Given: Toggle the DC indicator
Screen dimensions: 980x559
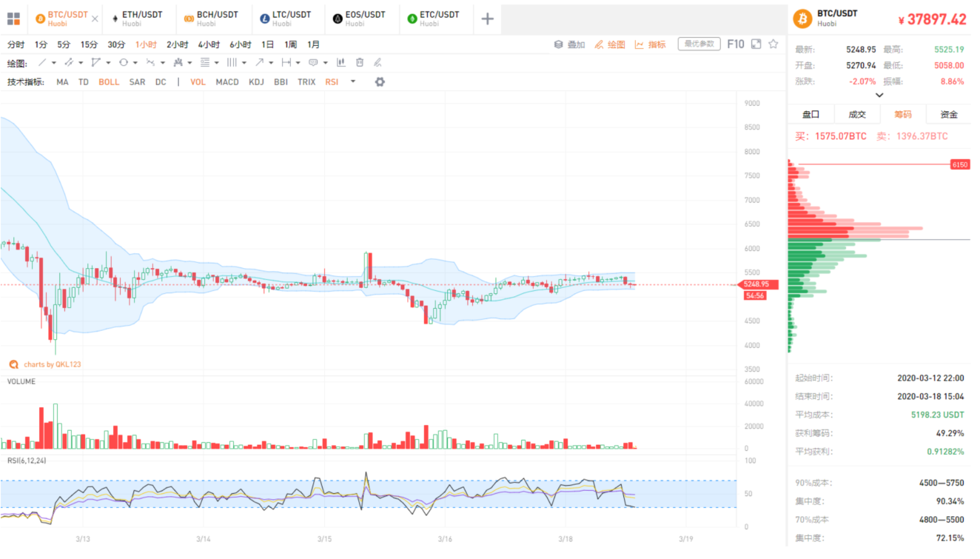Looking at the screenshot, I should (161, 82).
